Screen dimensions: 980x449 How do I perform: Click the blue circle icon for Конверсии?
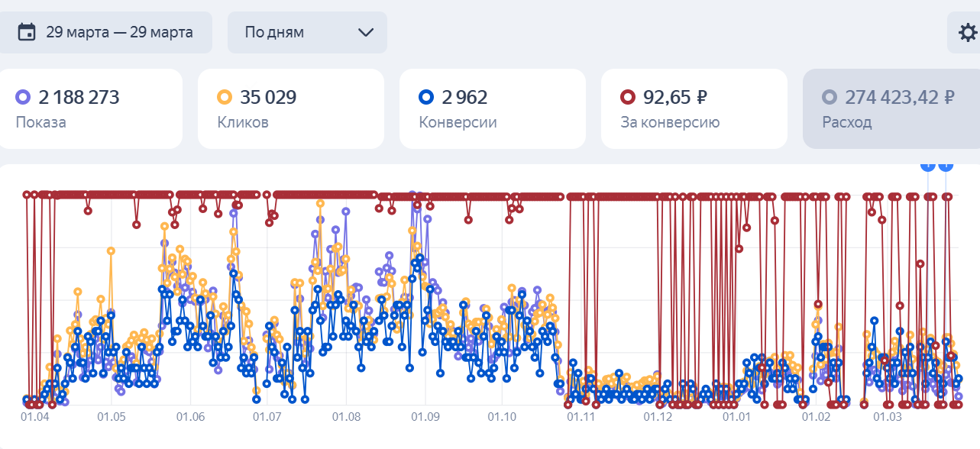pyautogui.click(x=426, y=97)
